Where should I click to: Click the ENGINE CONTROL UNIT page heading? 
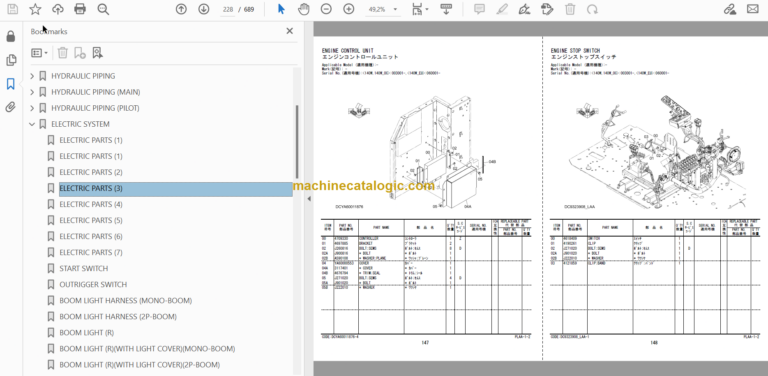347,50
